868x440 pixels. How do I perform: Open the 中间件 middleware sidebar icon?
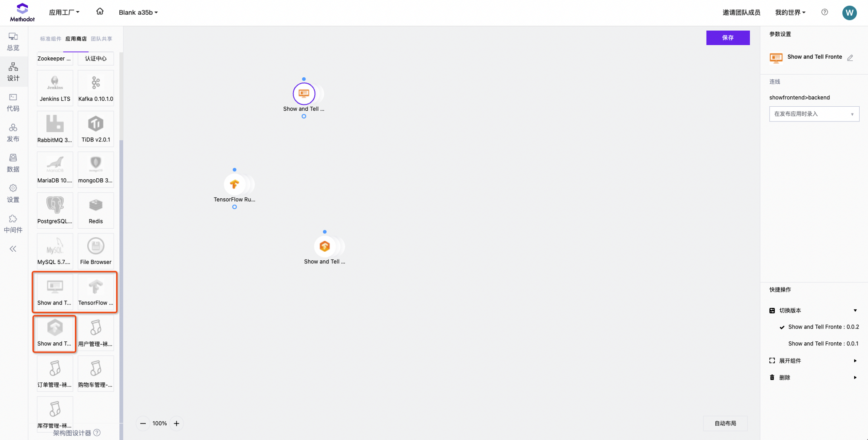point(13,223)
